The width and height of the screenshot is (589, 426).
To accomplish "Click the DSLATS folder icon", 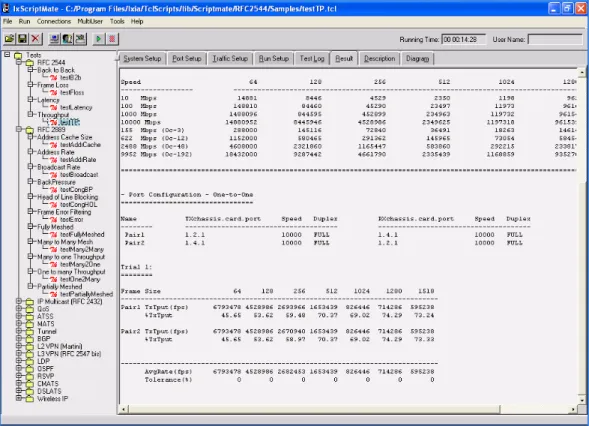I will coord(30,391).
